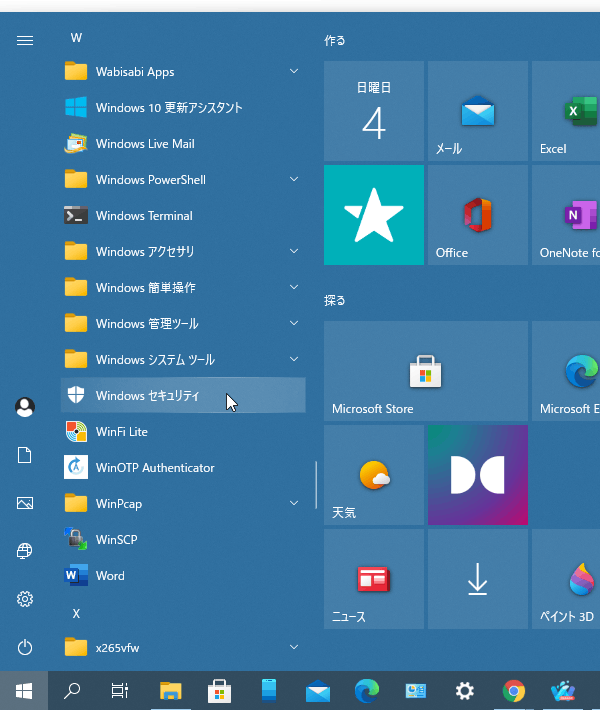The image size is (600, 710).
Task: Open the hamburger expand menu icon
Action: (x=25, y=41)
